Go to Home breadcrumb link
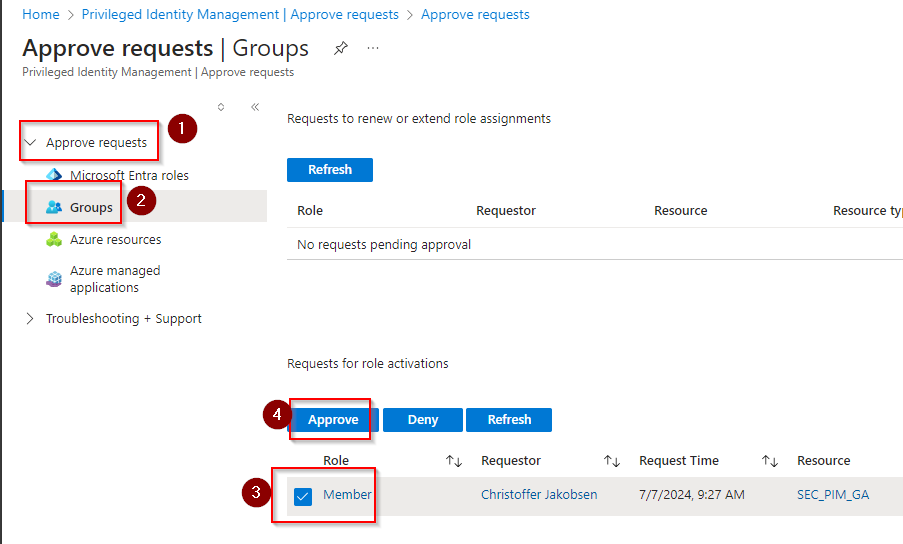 pos(41,15)
